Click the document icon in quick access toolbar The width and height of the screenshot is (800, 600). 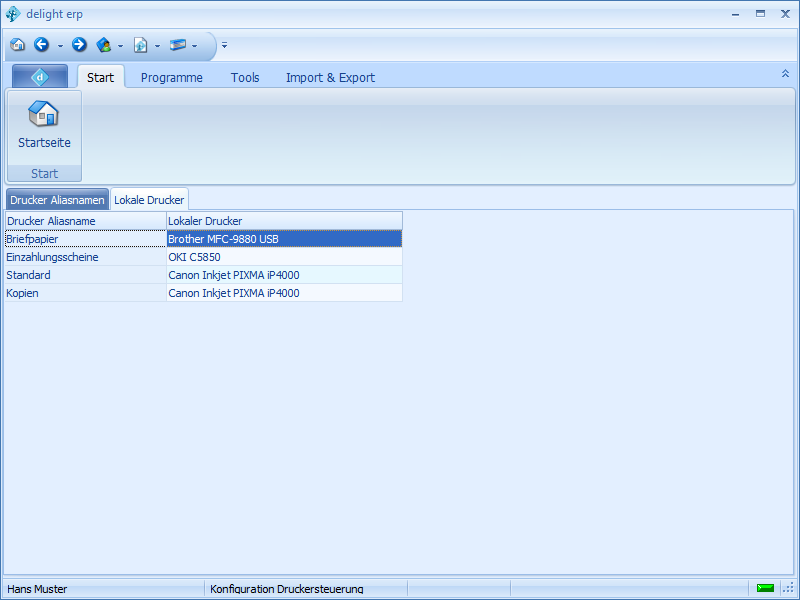[141, 45]
